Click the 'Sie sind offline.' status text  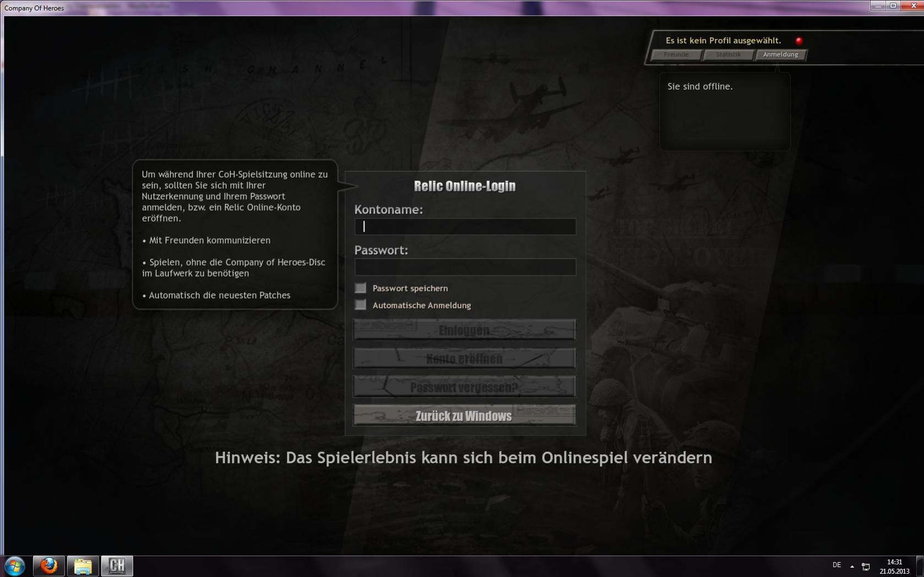point(700,86)
